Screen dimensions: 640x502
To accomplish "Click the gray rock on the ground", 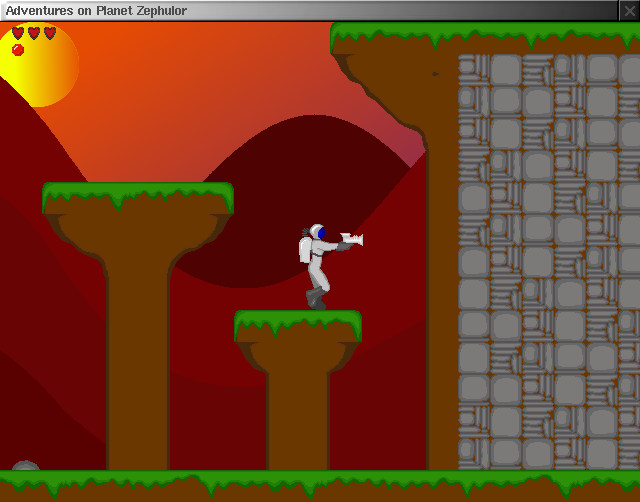I will pyautogui.click(x=25, y=466).
